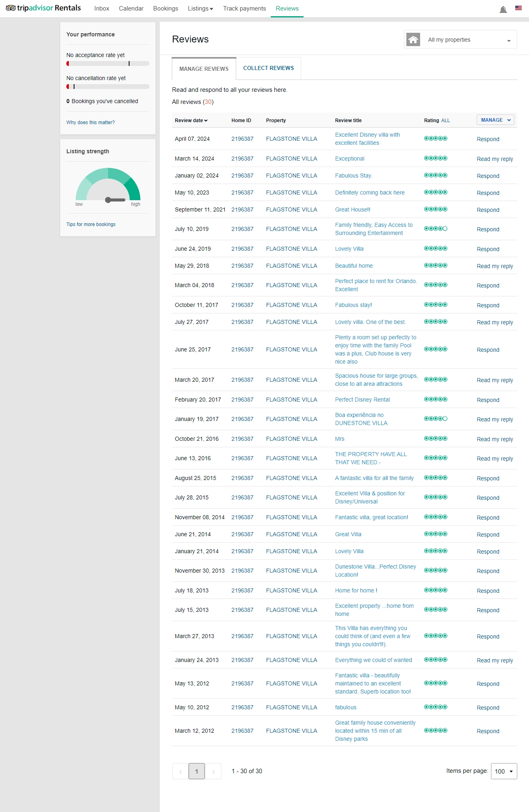The image size is (529, 812).
Task: Go to next page arrow
Action: (x=213, y=772)
